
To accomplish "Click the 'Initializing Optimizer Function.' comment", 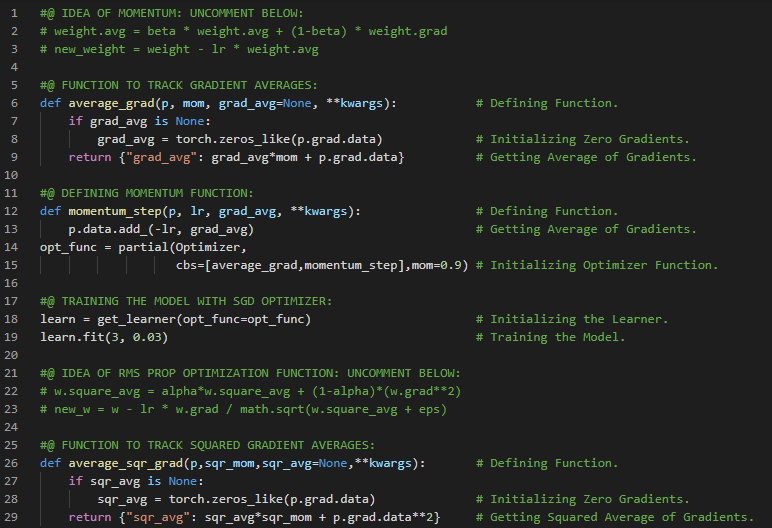I will [604, 265].
